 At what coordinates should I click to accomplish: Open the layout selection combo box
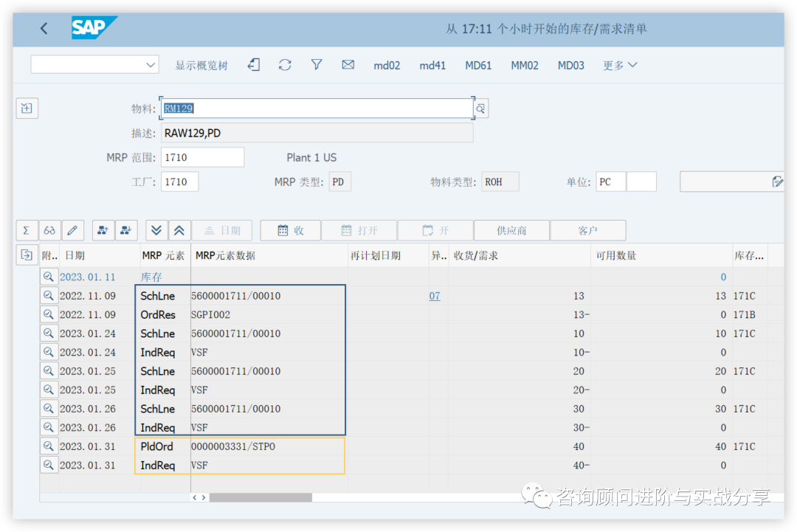94,64
